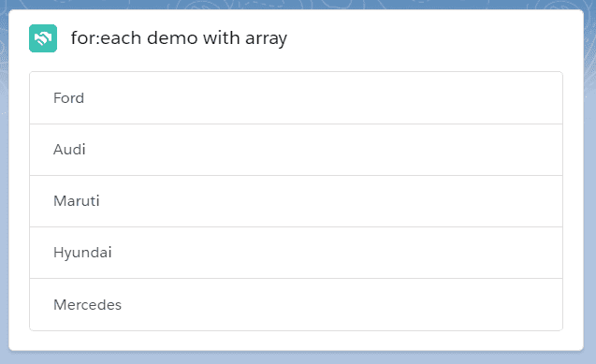Click the 'Hyundai' text label
The width and height of the screenshot is (596, 364).
pos(82,253)
